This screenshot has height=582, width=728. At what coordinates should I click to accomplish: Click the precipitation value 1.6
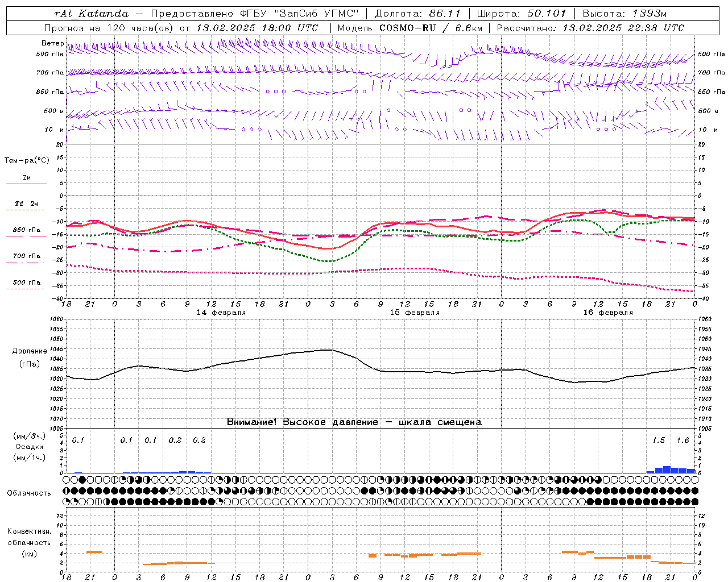pyautogui.click(x=682, y=440)
